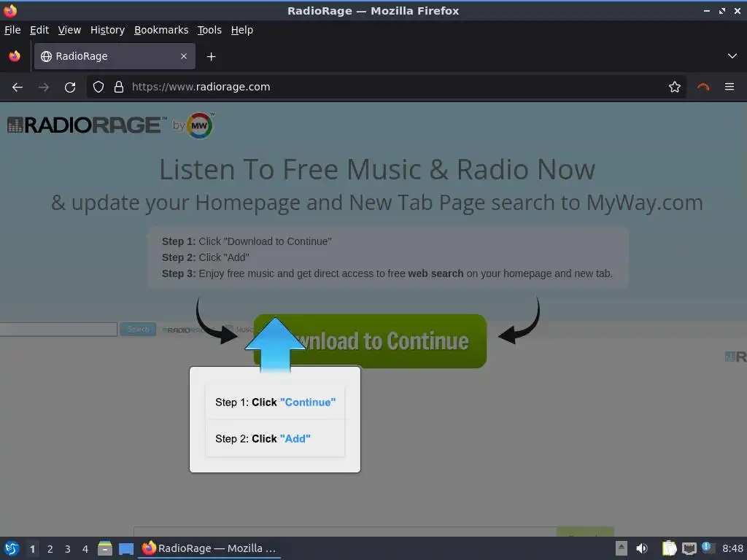Viewport: 747px width, 560px height.
Task: Click the page search input field
Action: [58, 329]
